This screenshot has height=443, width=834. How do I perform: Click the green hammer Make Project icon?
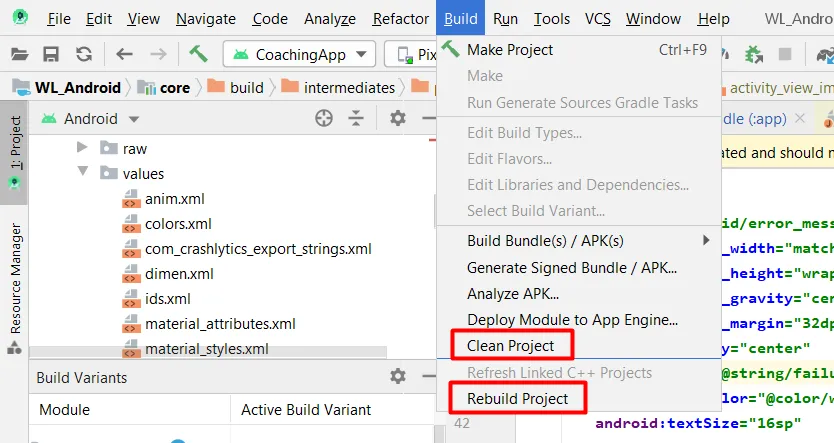click(x=197, y=54)
